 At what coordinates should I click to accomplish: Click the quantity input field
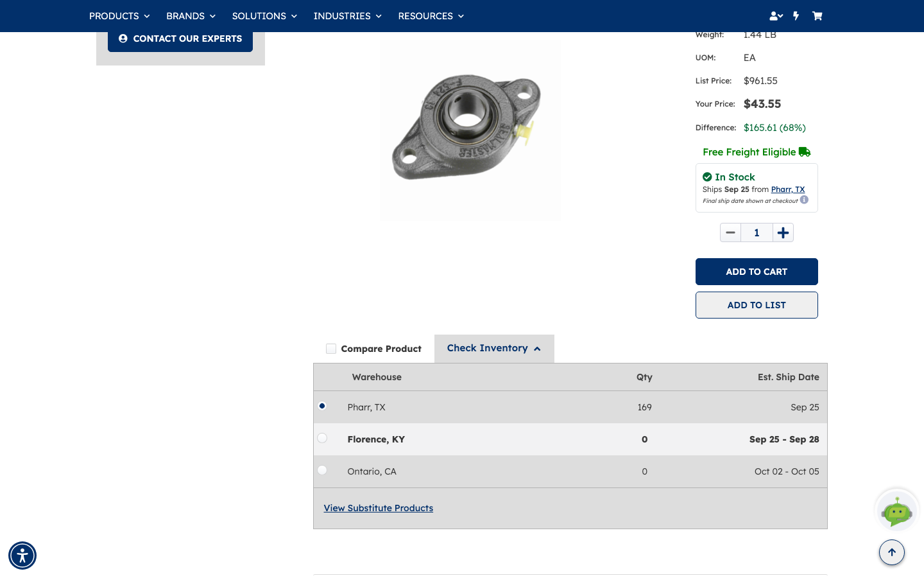(x=757, y=232)
